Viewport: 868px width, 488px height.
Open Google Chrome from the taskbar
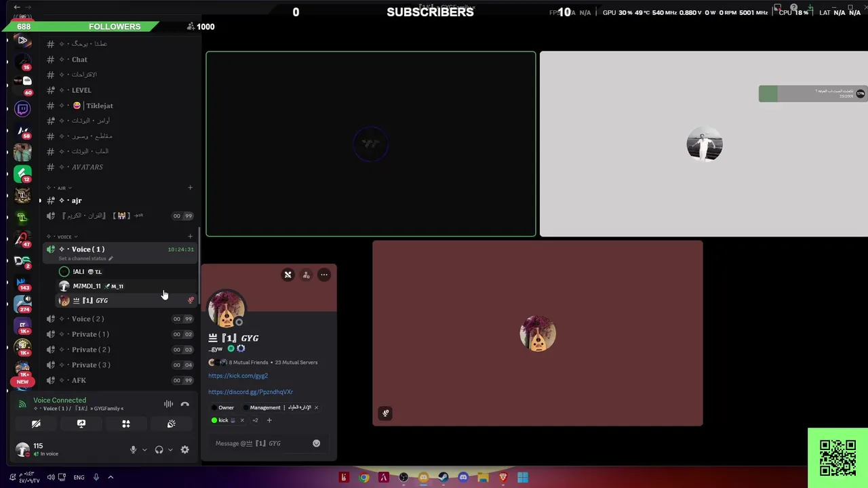(364, 477)
